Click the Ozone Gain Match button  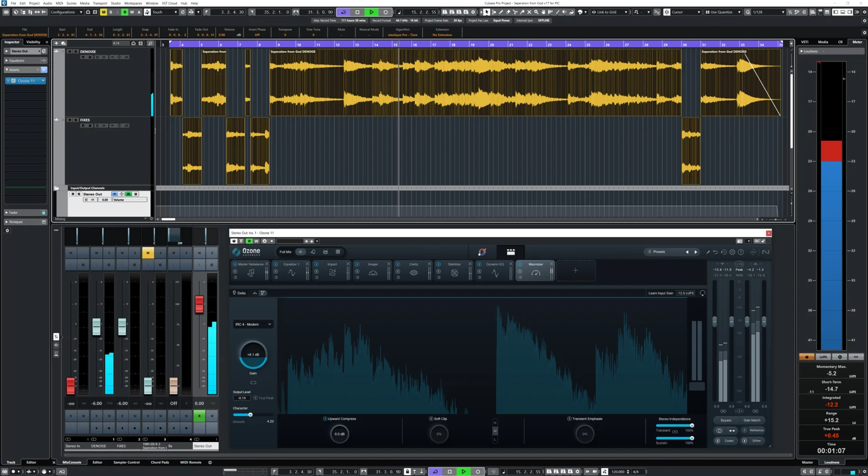tap(752, 420)
